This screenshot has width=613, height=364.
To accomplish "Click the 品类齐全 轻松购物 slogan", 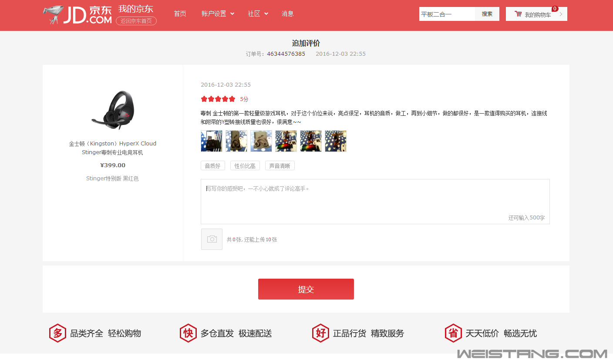I will pos(106,334).
